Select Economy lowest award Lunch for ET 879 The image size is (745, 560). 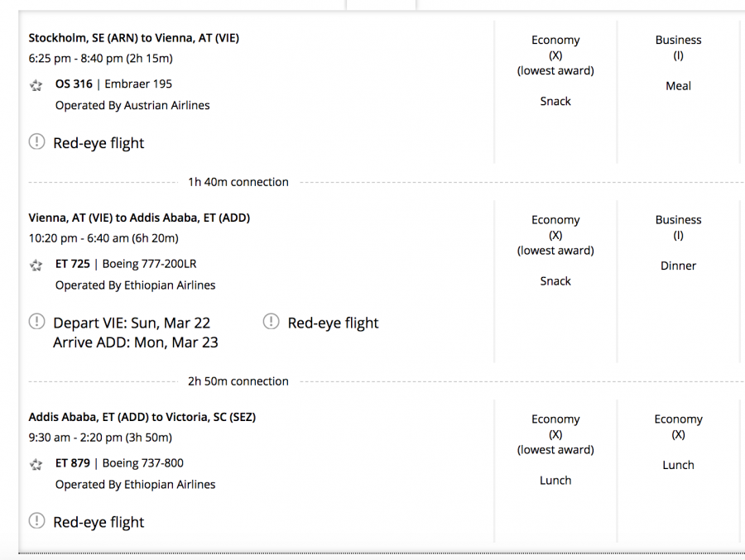[555, 450]
